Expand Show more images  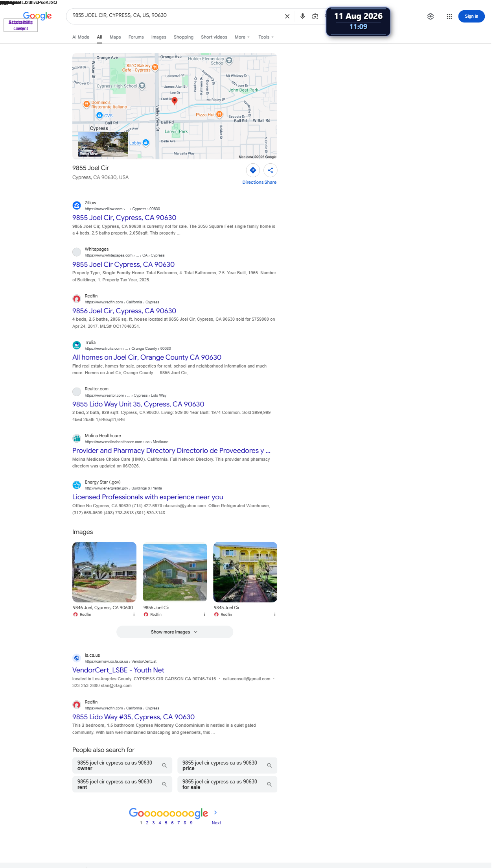tap(175, 632)
